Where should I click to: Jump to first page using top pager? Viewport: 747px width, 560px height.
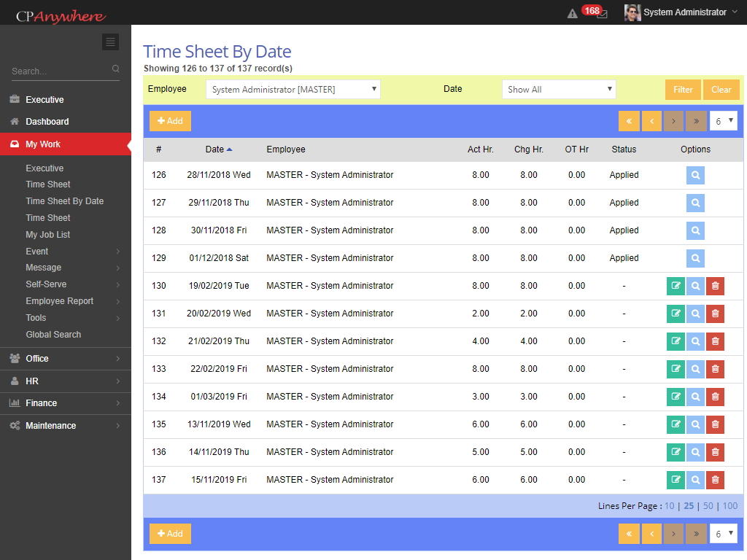629,121
